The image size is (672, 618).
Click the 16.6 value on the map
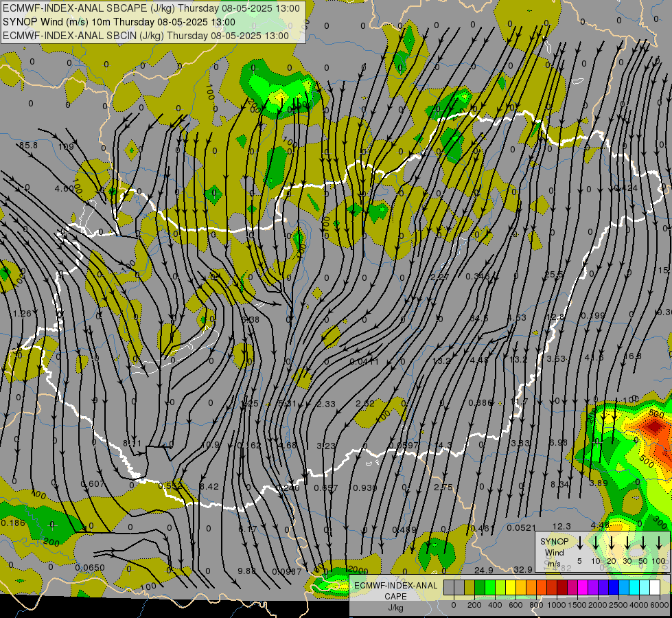tap(632, 356)
